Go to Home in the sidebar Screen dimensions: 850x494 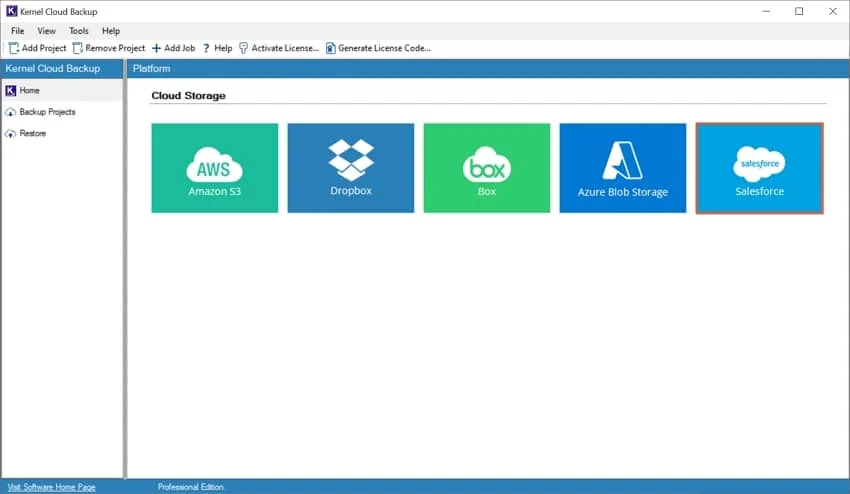point(62,91)
